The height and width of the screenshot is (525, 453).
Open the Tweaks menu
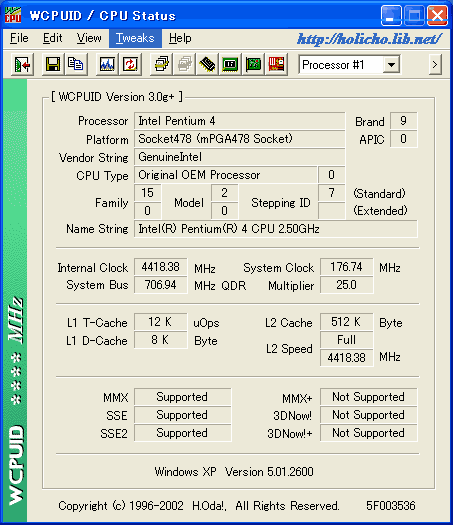coord(135,38)
